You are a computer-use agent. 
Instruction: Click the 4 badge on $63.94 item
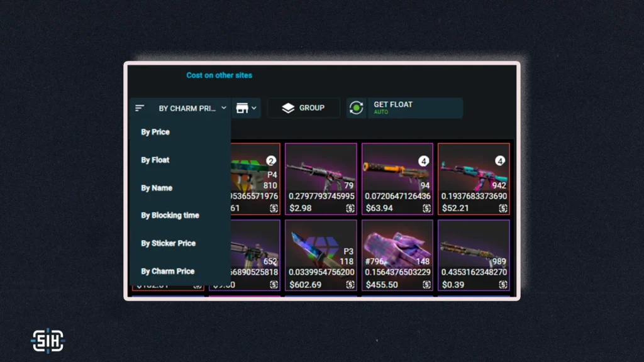423,161
